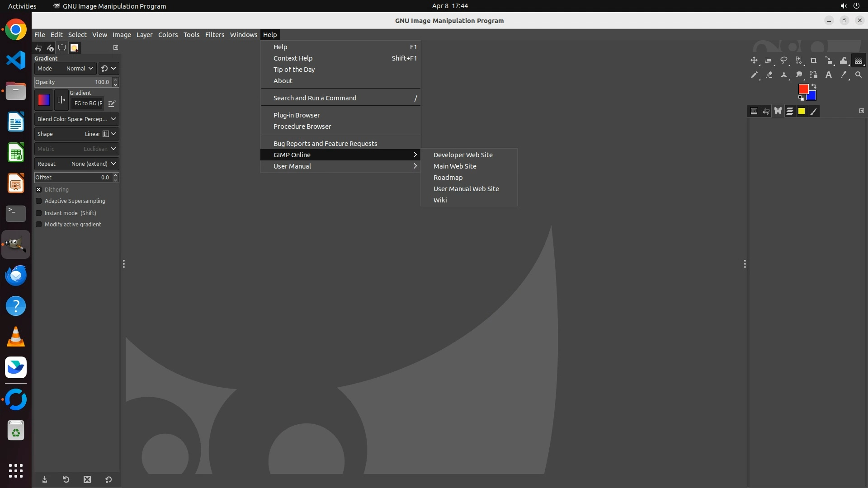Swap foreground and background colors

coord(814,86)
